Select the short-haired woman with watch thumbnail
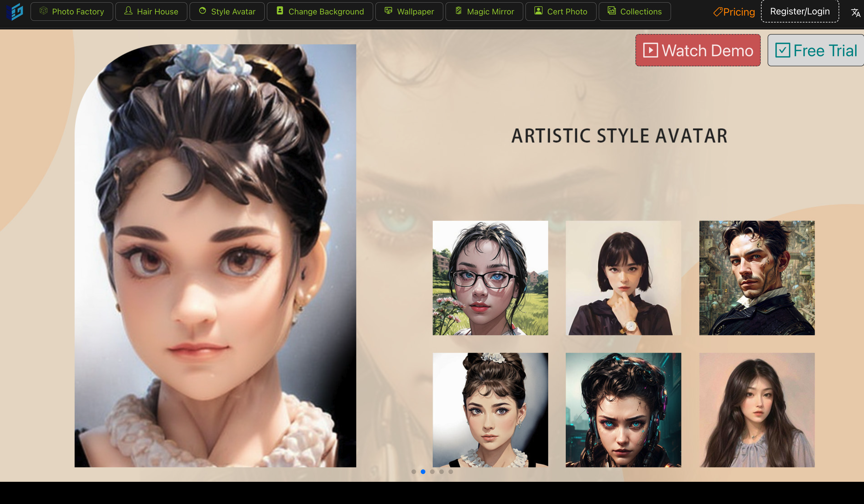The image size is (864, 504). [623, 278]
